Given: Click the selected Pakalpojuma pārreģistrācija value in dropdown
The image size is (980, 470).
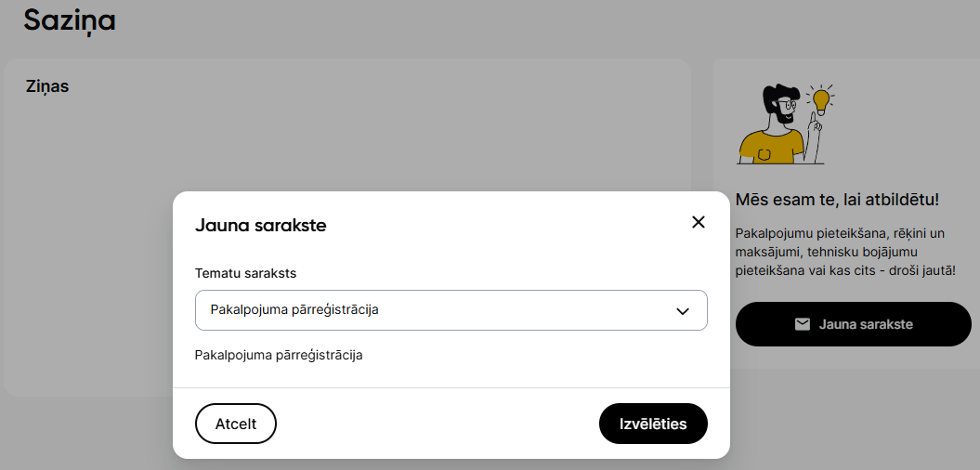Looking at the screenshot, I should (x=294, y=310).
